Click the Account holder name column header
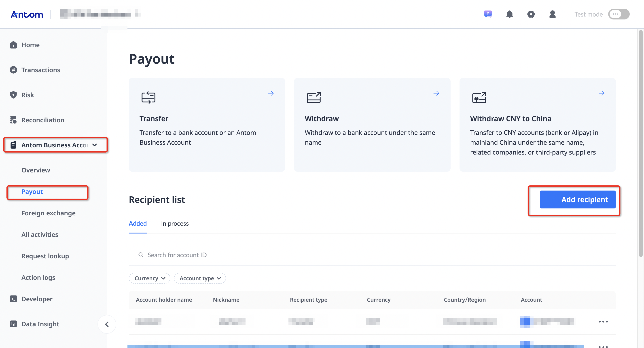This screenshot has height=348, width=644. 164,299
